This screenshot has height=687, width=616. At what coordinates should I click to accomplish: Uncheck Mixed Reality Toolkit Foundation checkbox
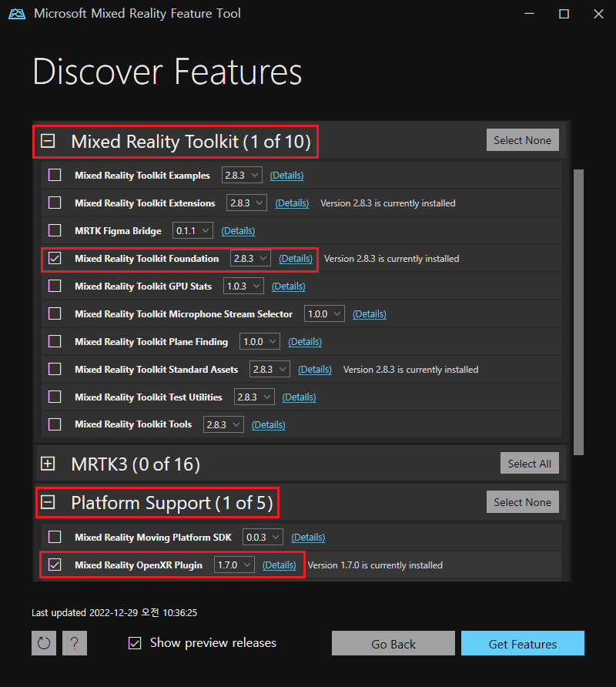click(x=55, y=258)
